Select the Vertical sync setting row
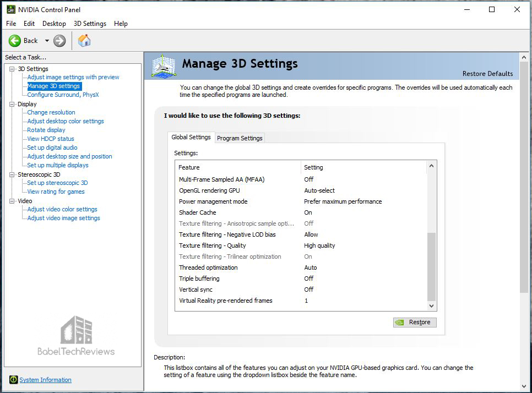This screenshot has width=532, height=393. pyautogui.click(x=300, y=290)
